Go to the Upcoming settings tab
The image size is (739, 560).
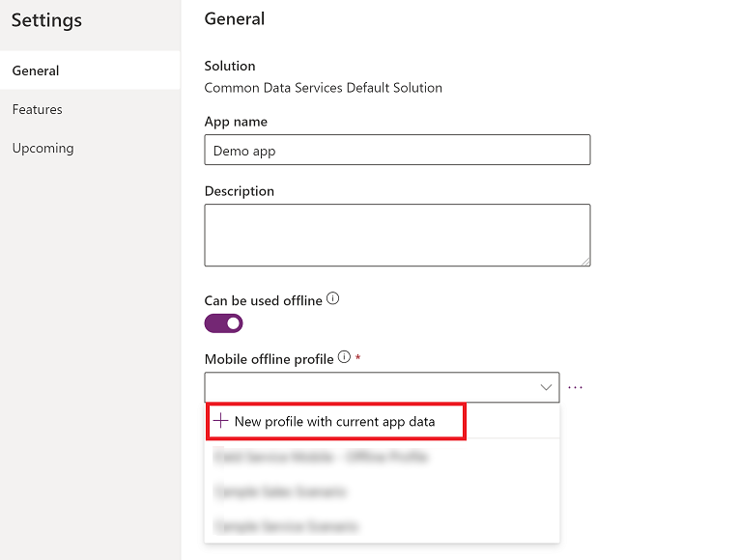point(43,148)
